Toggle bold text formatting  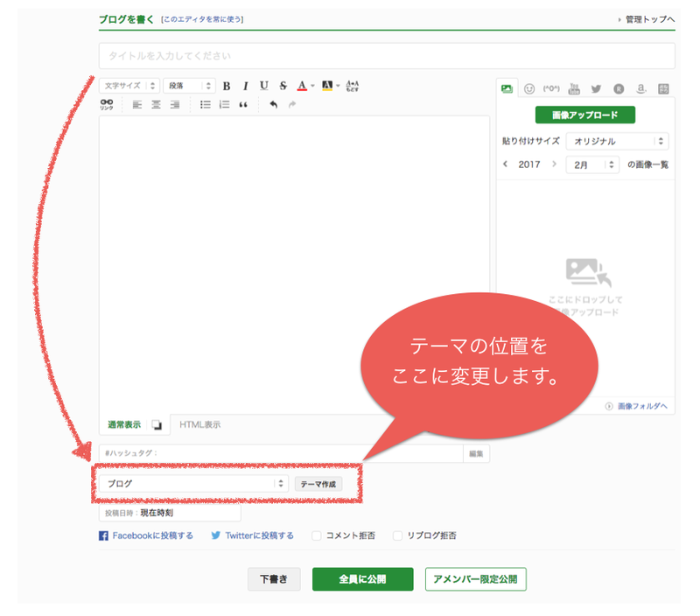click(227, 86)
